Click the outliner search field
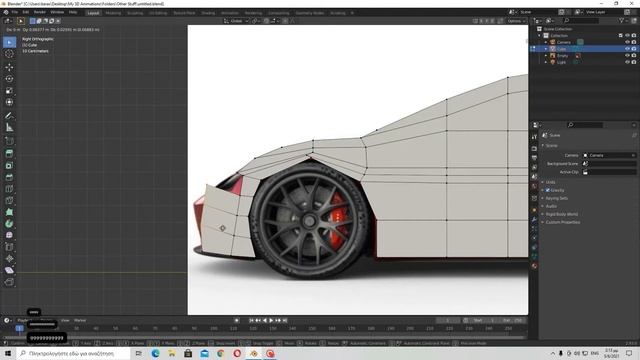640x360 pixels. pyautogui.click(x=582, y=20)
